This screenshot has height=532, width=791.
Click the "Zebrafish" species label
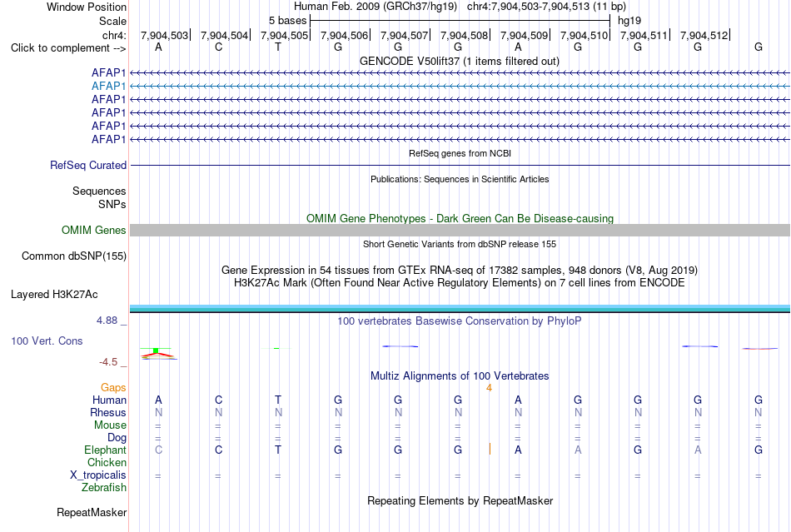click(104, 488)
